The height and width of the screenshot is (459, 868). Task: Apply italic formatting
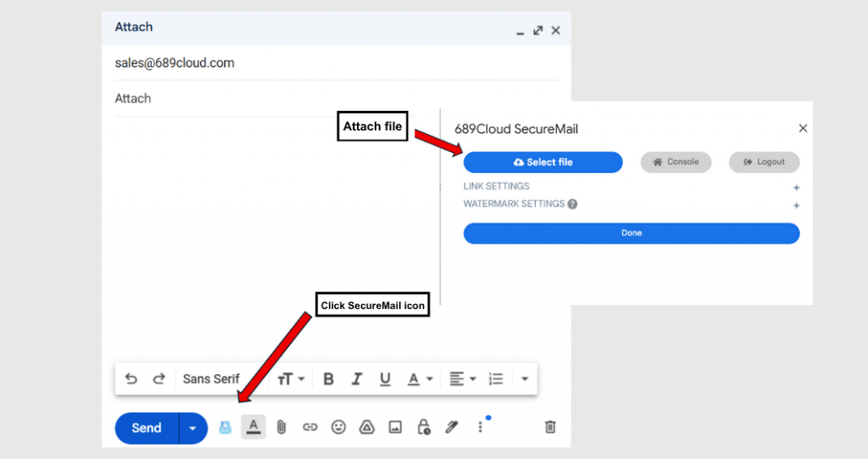tap(357, 379)
